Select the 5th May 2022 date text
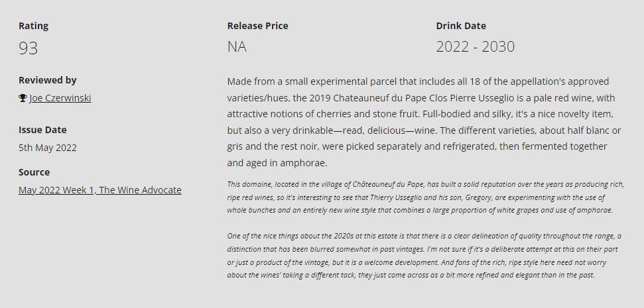The image size is (644, 308). (x=48, y=148)
